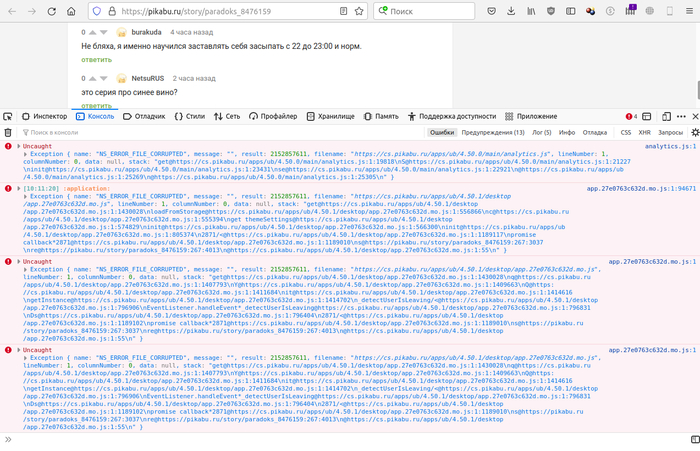Downvote burakuda's comment
This screenshot has height=451, width=700.
(104, 32)
